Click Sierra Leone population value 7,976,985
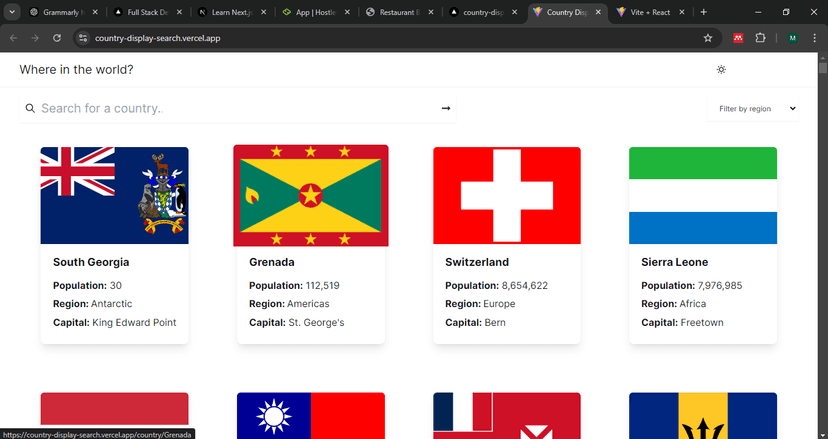The height and width of the screenshot is (439, 828). 720,286
